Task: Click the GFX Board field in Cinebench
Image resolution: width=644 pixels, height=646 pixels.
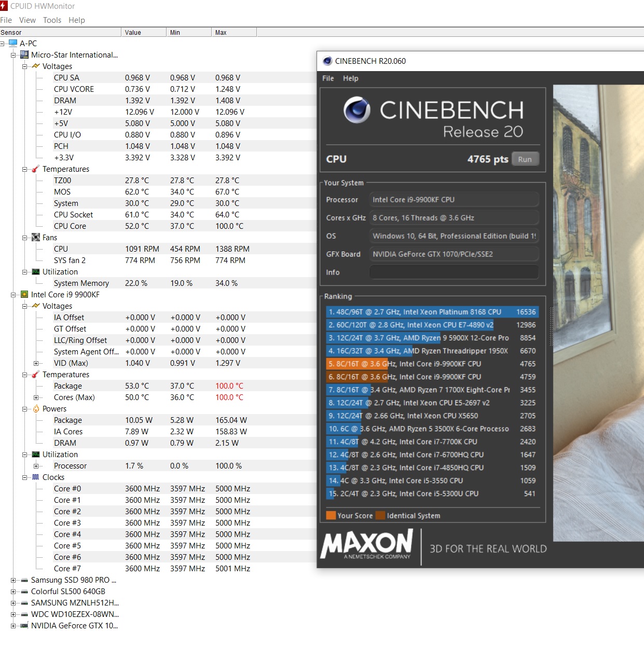Action: coord(454,254)
